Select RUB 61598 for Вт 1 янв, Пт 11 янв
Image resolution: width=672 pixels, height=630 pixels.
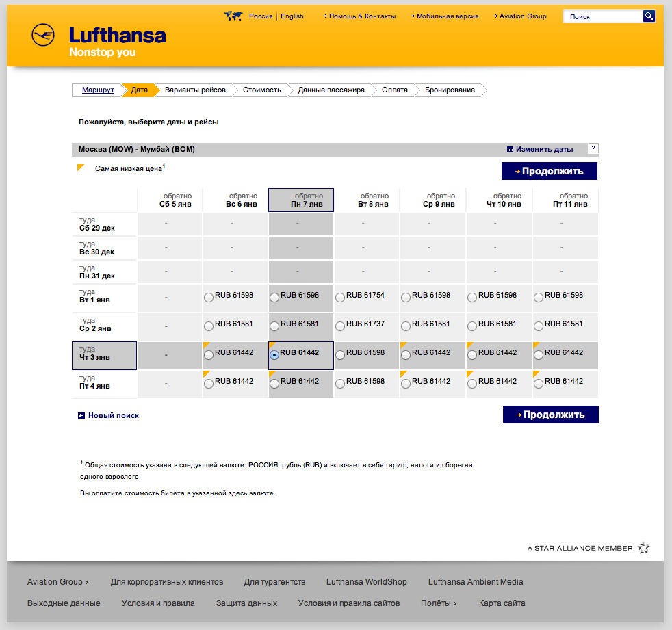[x=539, y=298]
